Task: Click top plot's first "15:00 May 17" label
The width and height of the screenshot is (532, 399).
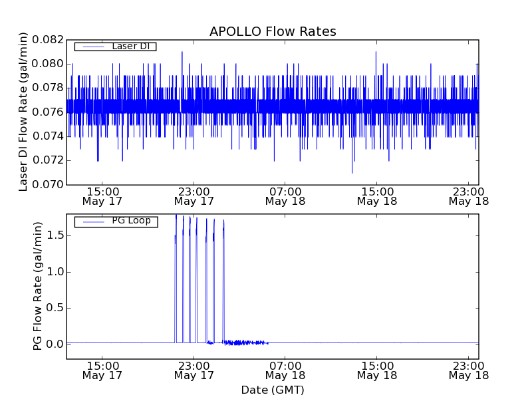Action: (x=102, y=196)
